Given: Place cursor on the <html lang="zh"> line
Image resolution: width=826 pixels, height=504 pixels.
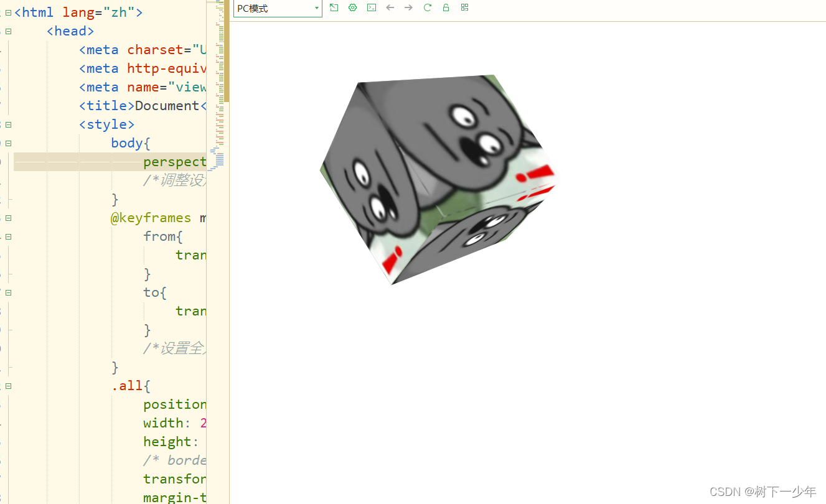Looking at the screenshot, I should 78,12.
